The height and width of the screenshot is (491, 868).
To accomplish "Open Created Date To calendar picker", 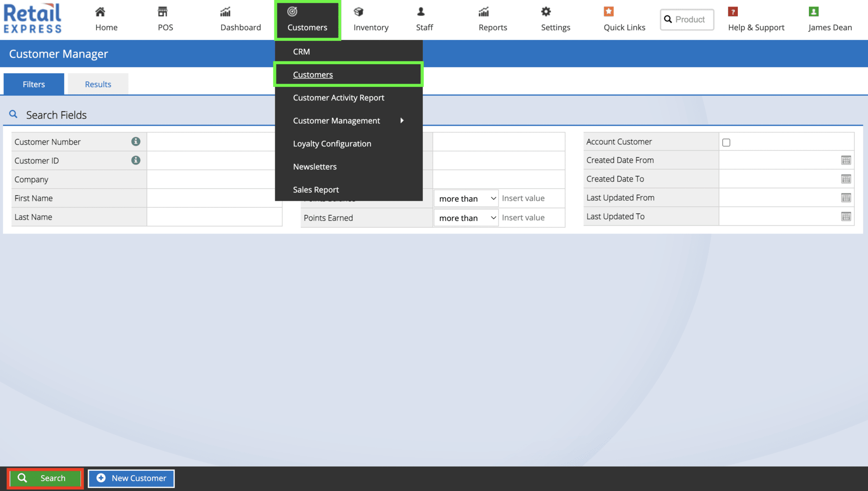I will [x=846, y=179].
